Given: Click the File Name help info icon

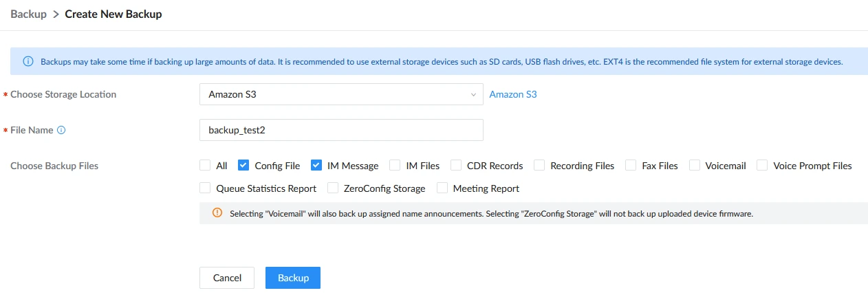Looking at the screenshot, I should 61,130.
